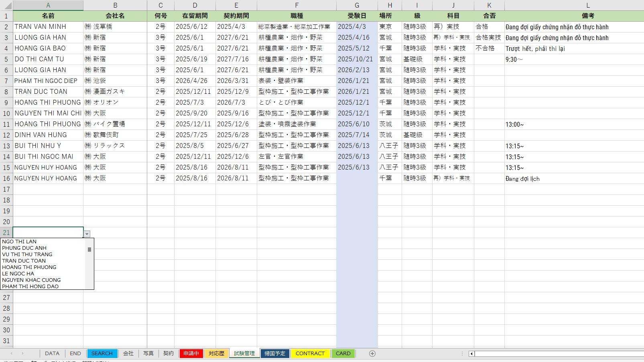Add a new sheet with plus icon
Viewport: 644px width, 362px height.
[x=372, y=354]
